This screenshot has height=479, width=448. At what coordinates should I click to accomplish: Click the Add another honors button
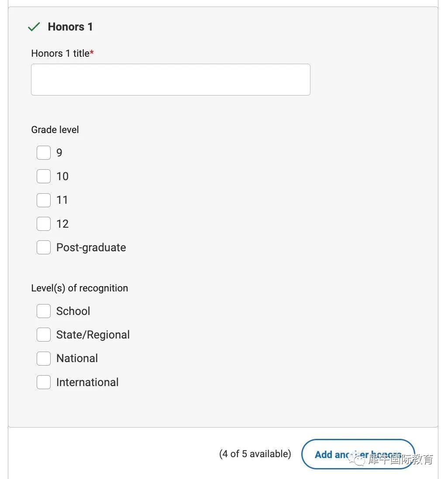click(358, 454)
